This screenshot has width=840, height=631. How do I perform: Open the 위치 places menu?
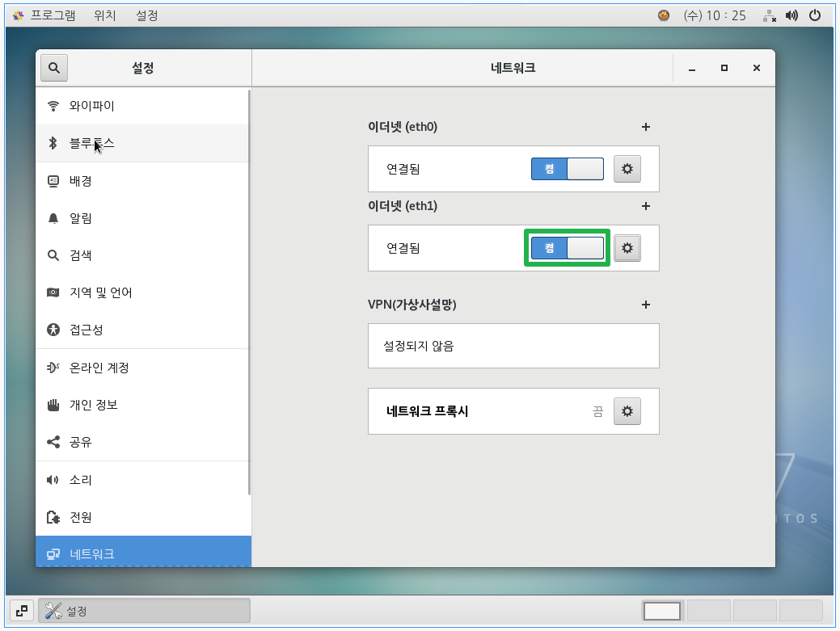click(x=104, y=15)
